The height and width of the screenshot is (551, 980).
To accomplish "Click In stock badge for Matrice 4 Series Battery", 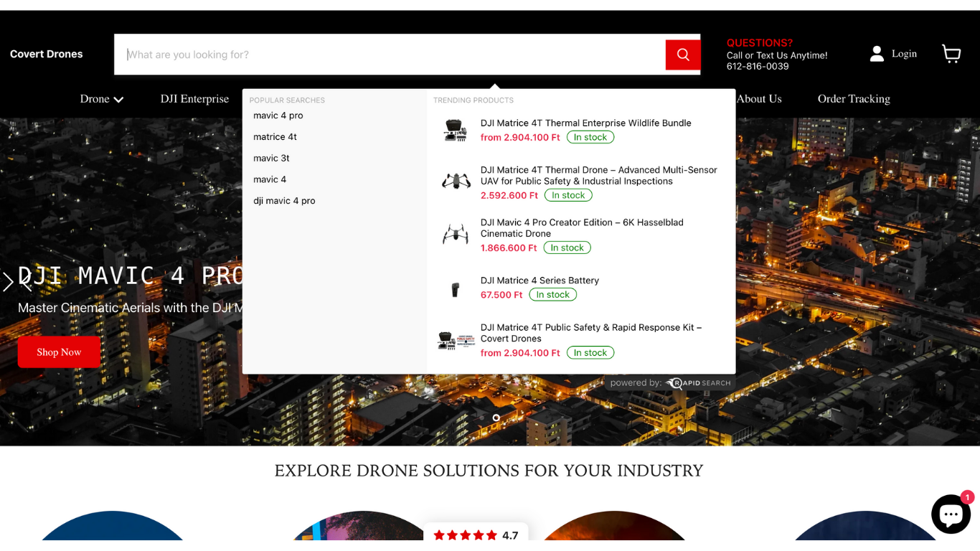I will pos(552,295).
